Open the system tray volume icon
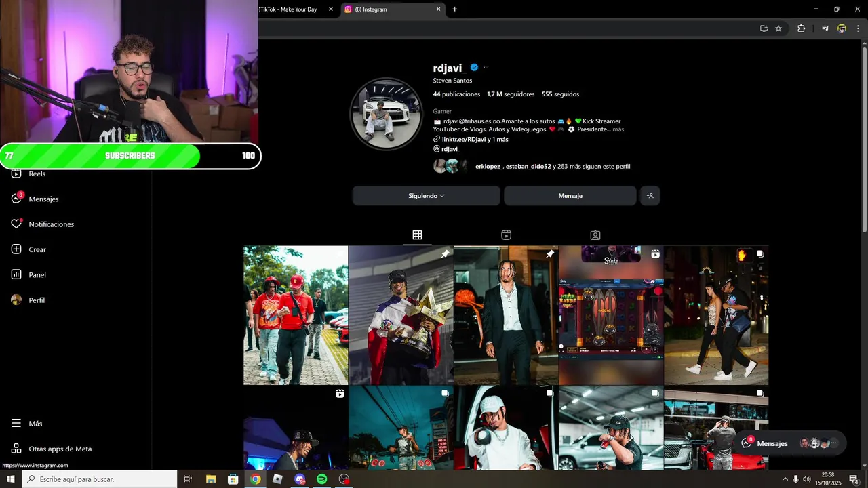Screen dimensions: 868x488 806,479
